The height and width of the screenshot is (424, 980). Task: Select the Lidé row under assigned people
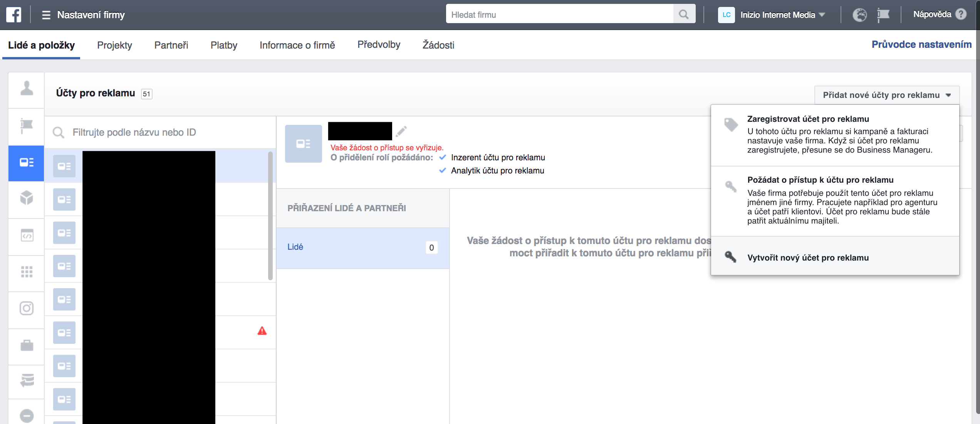click(x=362, y=248)
